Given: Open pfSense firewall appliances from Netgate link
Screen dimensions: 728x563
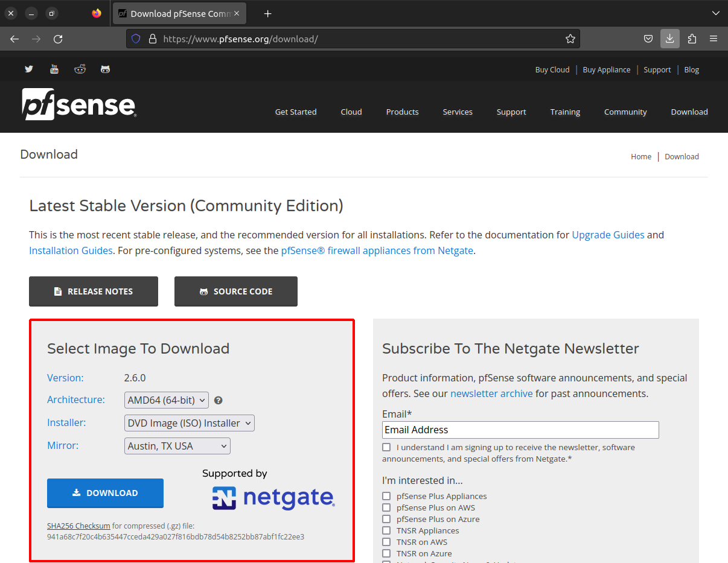Looking at the screenshot, I should (377, 250).
